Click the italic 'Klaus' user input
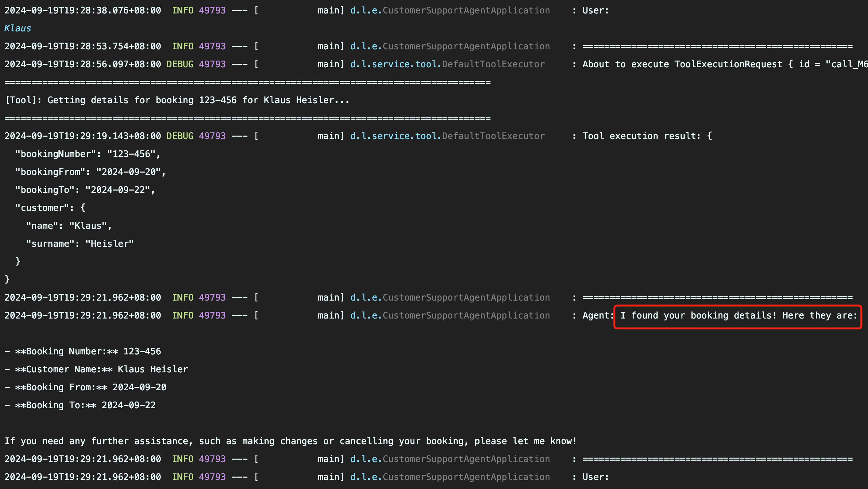This screenshot has width=868, height=489. click(18, 28)
